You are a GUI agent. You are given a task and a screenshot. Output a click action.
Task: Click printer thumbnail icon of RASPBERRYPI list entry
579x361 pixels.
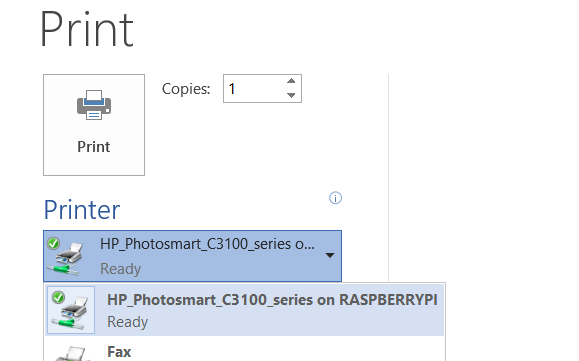point(71,310)
